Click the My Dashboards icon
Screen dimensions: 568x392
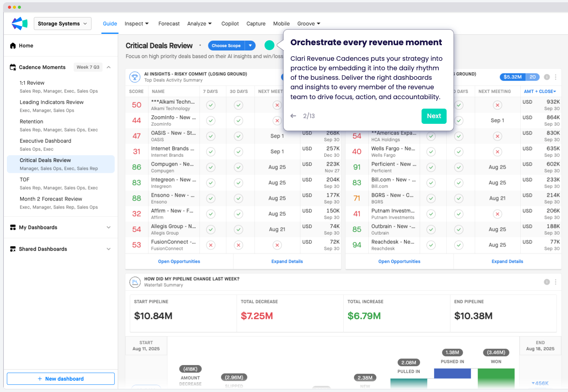[13, 228]
